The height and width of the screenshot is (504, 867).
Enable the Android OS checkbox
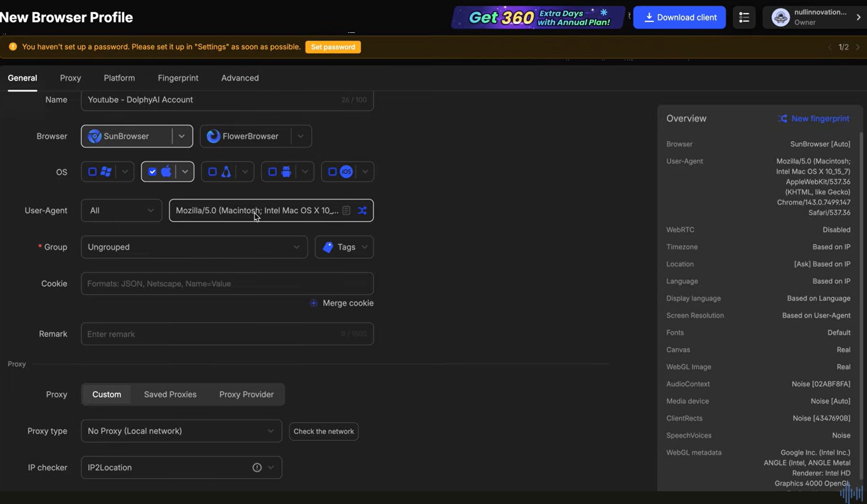point(272,172)
